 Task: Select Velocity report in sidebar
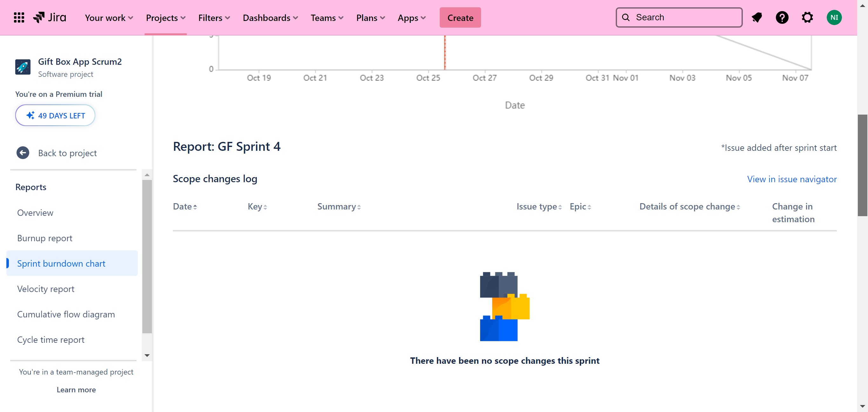point(46,289)
